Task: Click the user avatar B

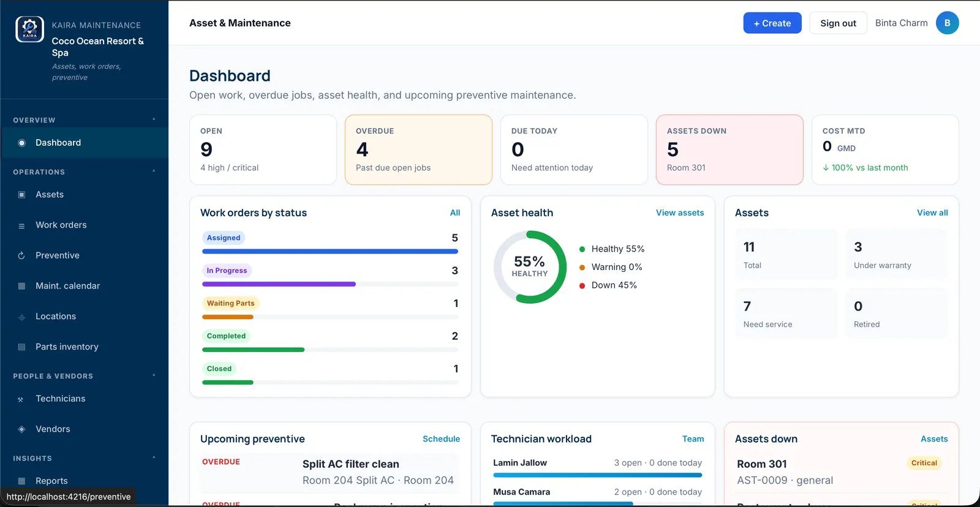Action: [947, 23]
